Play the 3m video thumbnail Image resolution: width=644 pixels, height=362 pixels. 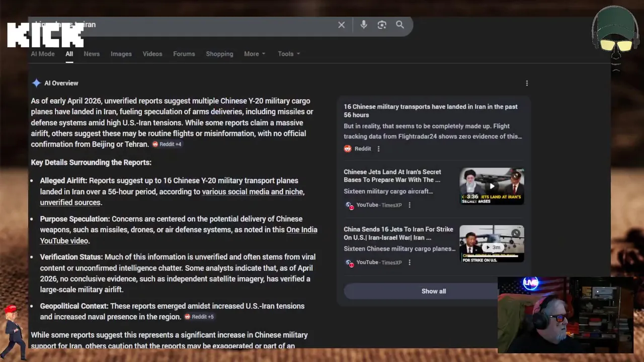[492, 243]
